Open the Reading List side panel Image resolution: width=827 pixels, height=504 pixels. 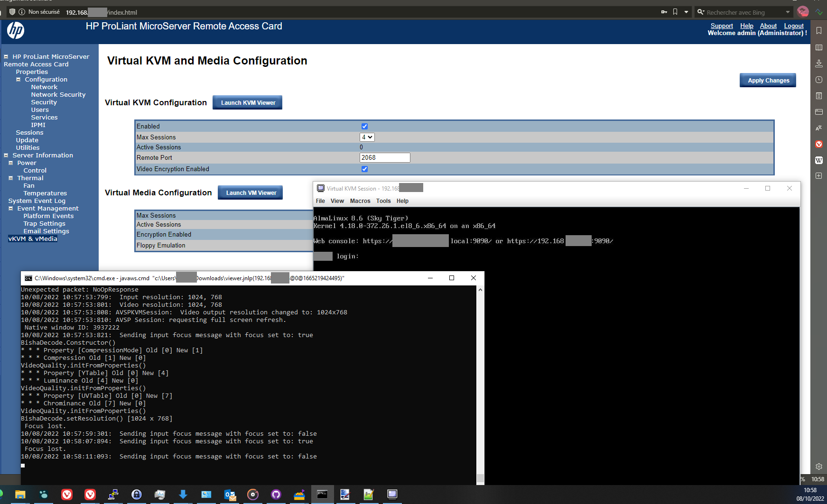[819, 47]
